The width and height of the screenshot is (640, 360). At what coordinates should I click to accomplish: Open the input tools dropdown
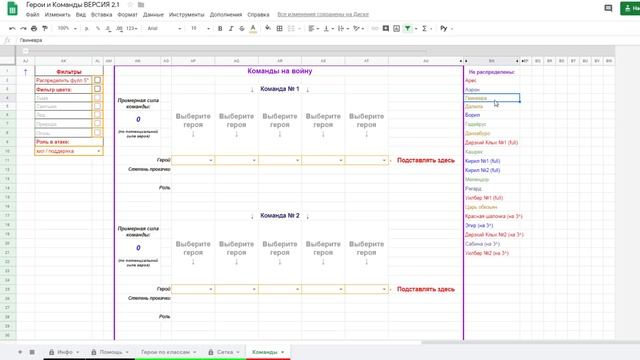point(447,29)
